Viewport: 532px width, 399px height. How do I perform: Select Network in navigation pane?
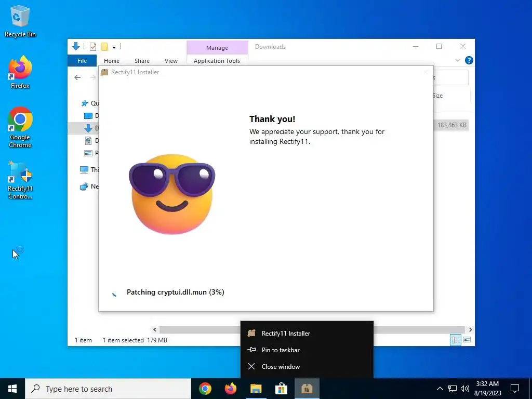[89, 187]
